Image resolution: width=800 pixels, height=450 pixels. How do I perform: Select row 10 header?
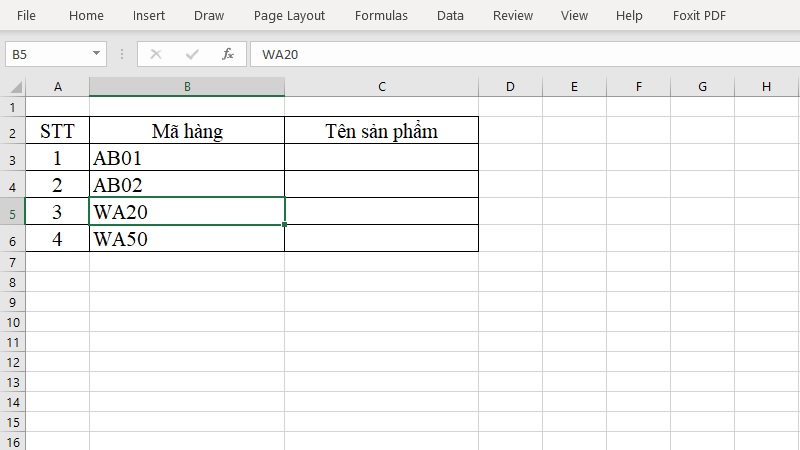point(13,322)
